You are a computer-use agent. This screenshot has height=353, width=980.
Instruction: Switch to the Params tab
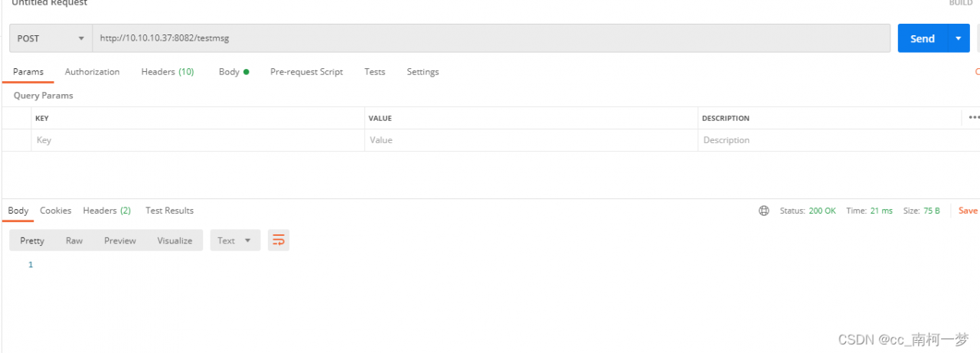[28, 72]
